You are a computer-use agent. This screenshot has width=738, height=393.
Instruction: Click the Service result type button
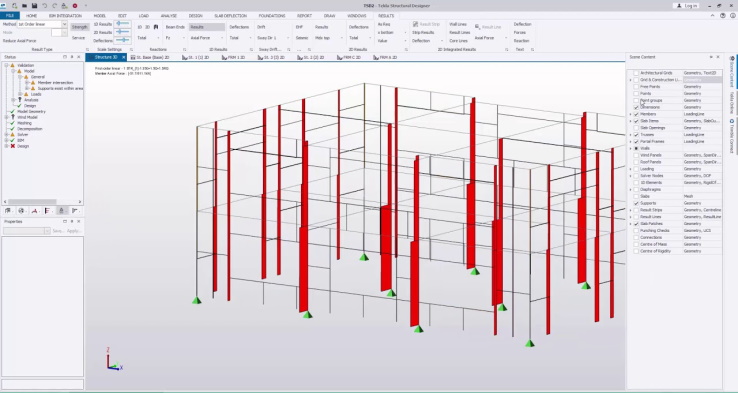tap(79, 38)
